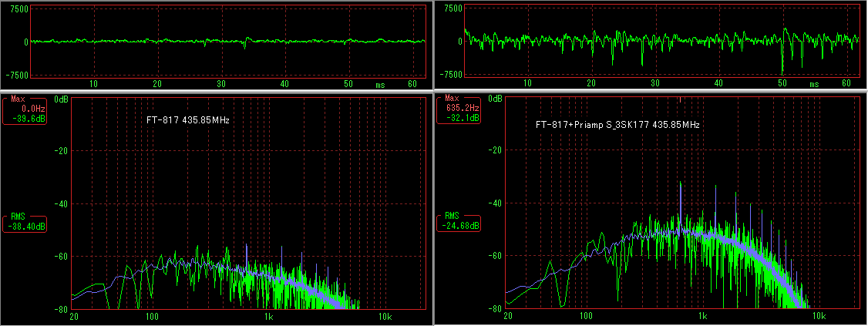
Task: Click the -40 dB label on right spectrum
Action: [x=496, y=203]
